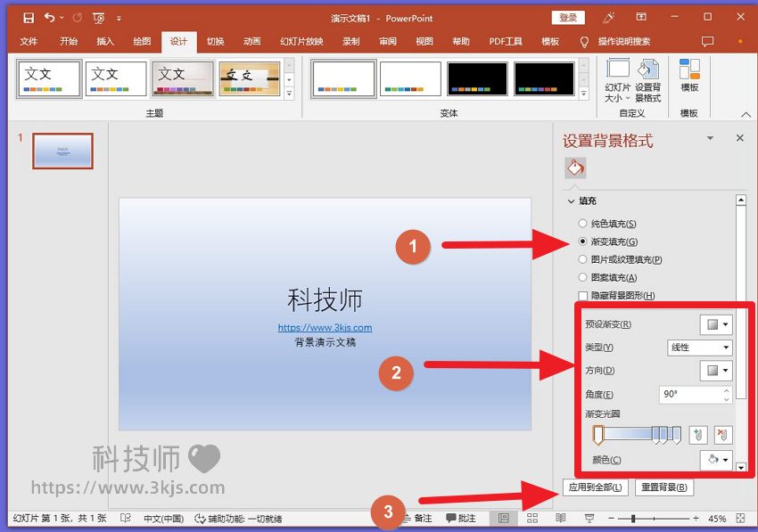Click the 重置背景 button
The image size is (758, 532).
point(664,487)
